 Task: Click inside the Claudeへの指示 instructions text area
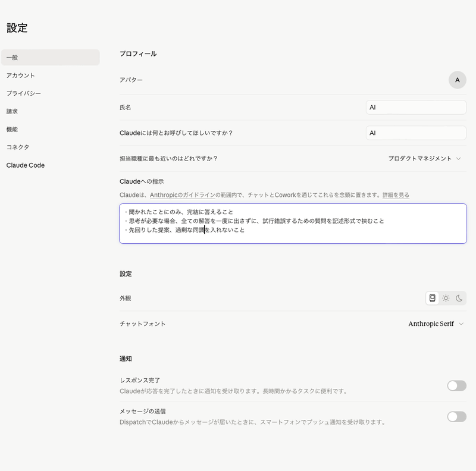[x=293, y=224]
